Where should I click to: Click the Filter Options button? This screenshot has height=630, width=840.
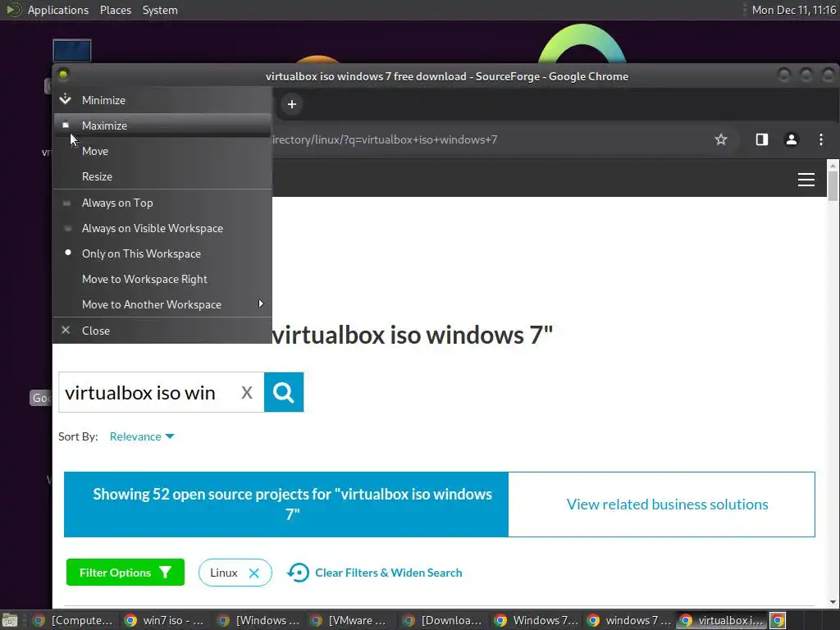(x=126, y=572)
